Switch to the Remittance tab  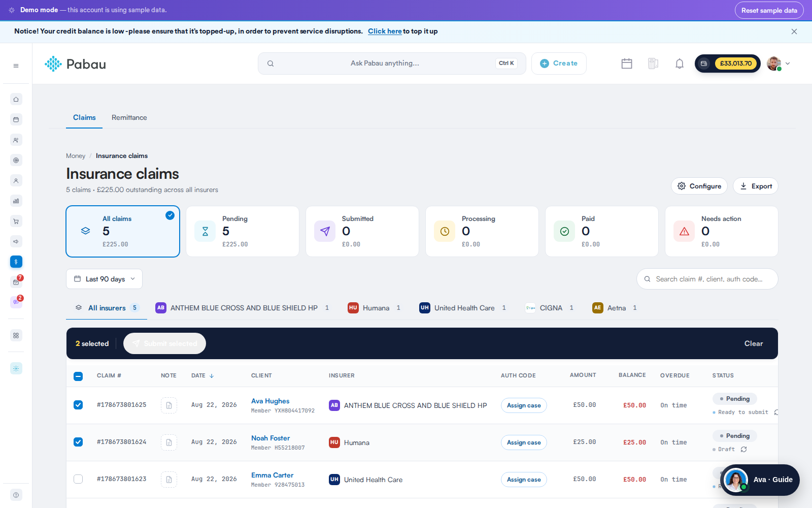coord(129,117)
